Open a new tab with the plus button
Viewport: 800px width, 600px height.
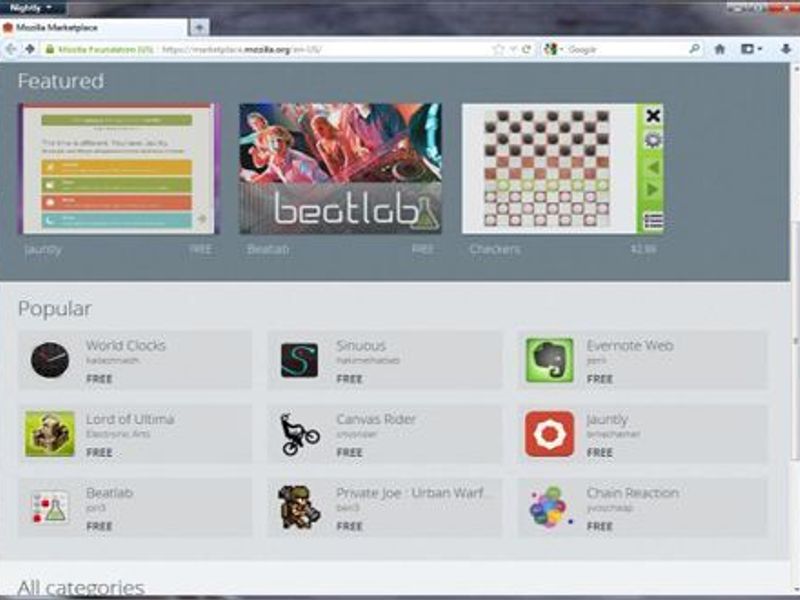tap(199, 27)
